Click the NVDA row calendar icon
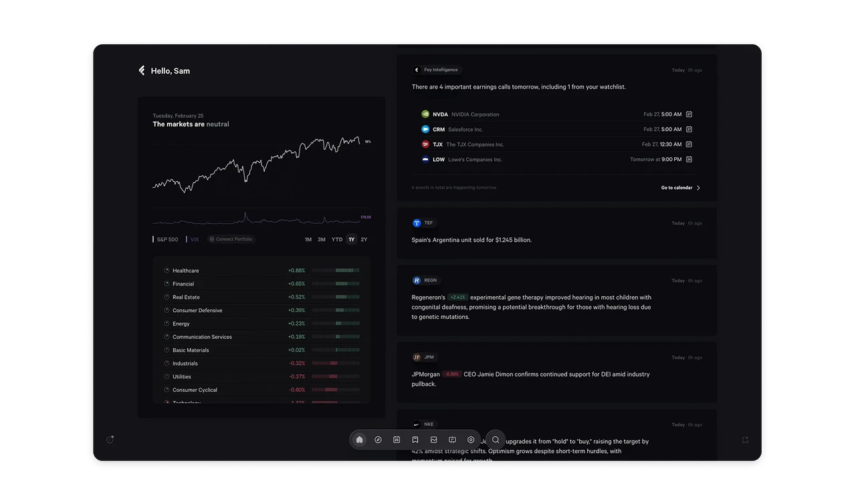Screen dimensions: 856x504 coord(689,114)
